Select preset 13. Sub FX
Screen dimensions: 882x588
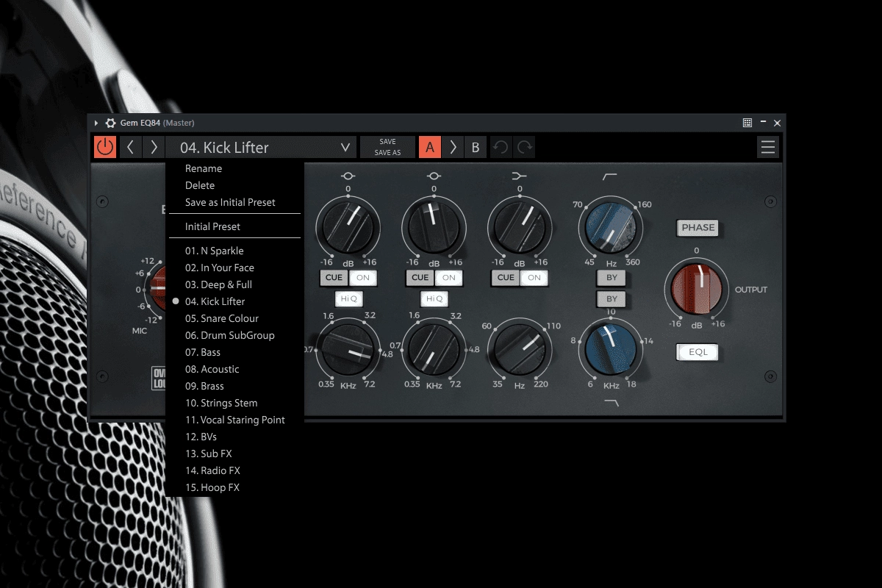point(208,453)
